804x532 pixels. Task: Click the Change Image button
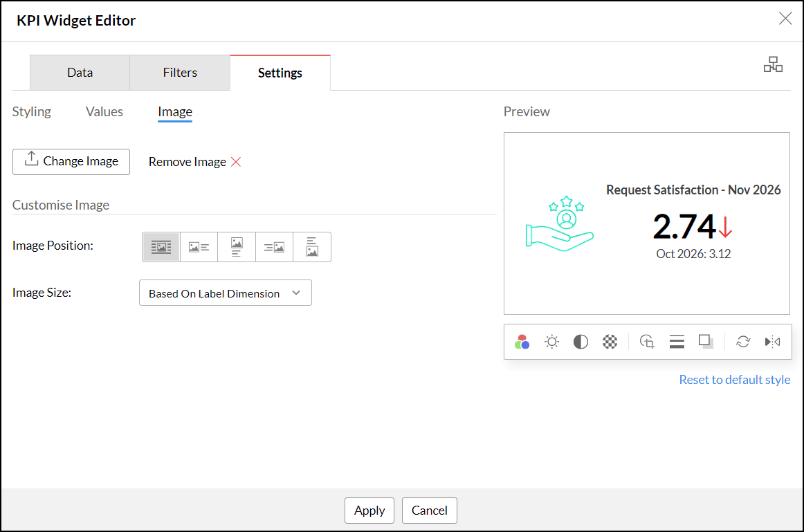(71, 162)
